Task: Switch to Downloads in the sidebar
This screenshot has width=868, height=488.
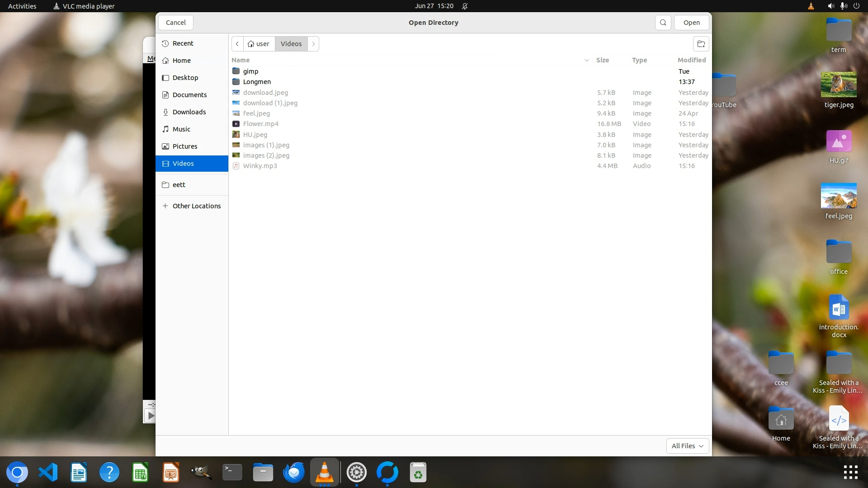Action: pyautogui.click(x=189, y=112)
